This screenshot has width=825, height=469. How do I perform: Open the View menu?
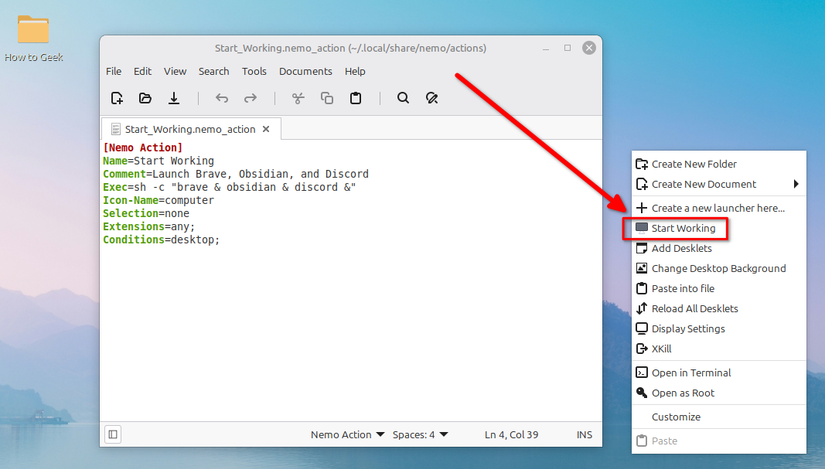(x=175, y=71)
